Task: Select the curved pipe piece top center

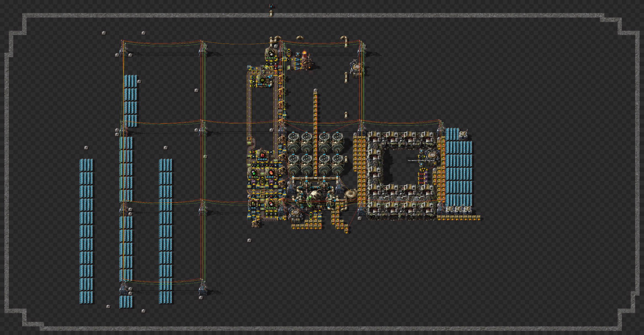Action: point(300,37)
